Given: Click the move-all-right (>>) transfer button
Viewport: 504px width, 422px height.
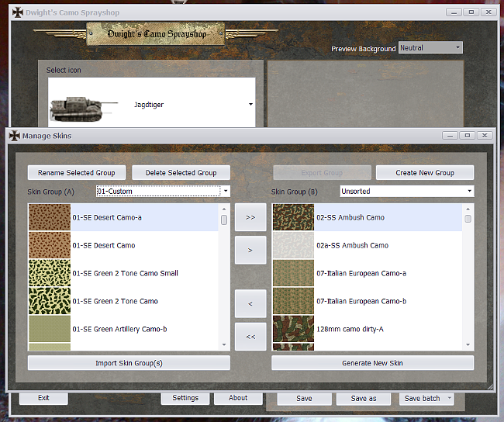Looking at the screenshot, I should [x=250, y=218].
